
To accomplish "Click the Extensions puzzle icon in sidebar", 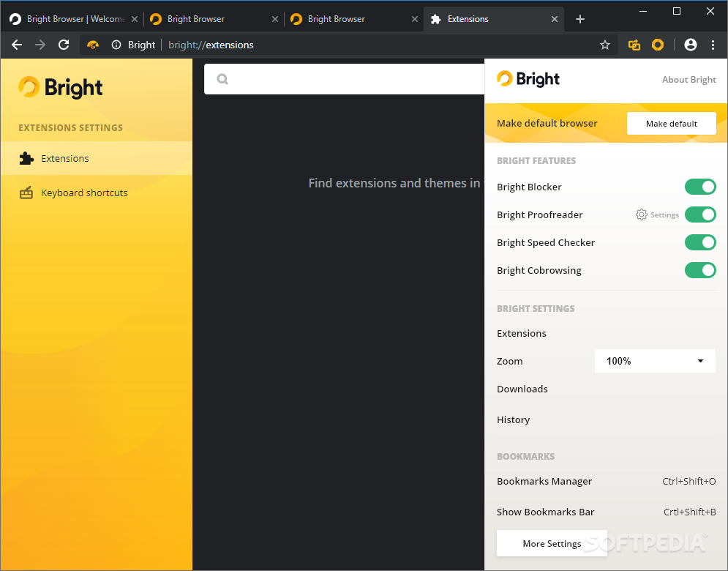I will click(x=26, y=158).
